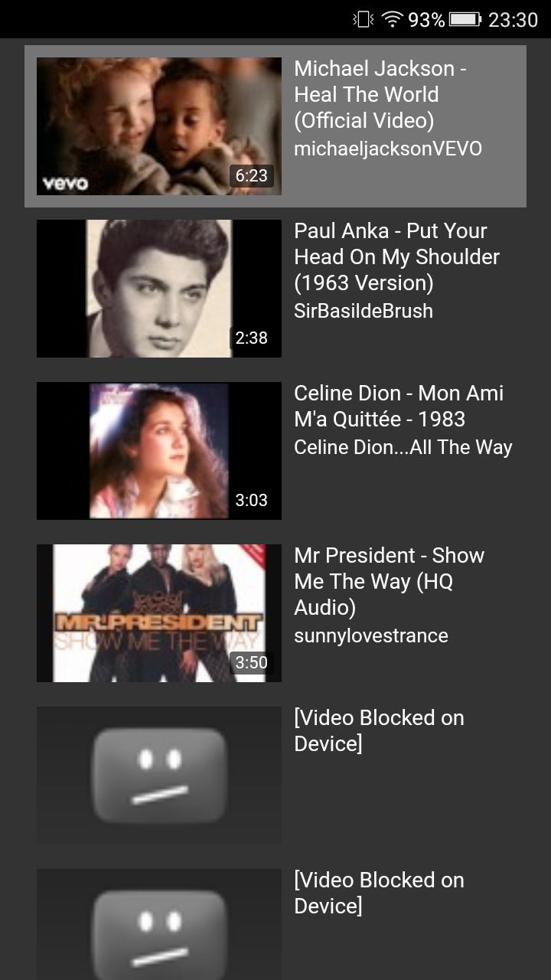Tap the vibrate mode icon in the status bar

[363, 19]
